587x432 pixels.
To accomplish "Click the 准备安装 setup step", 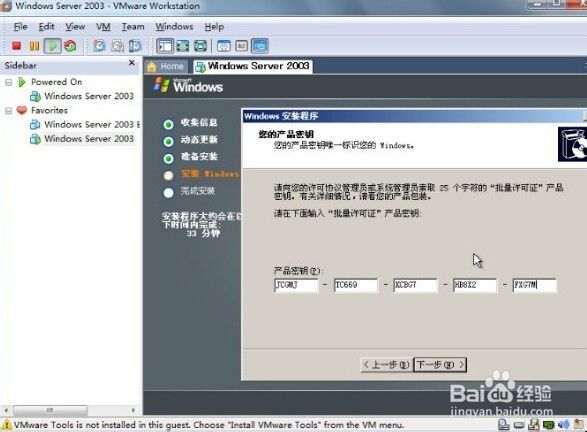I will (199, 156).
